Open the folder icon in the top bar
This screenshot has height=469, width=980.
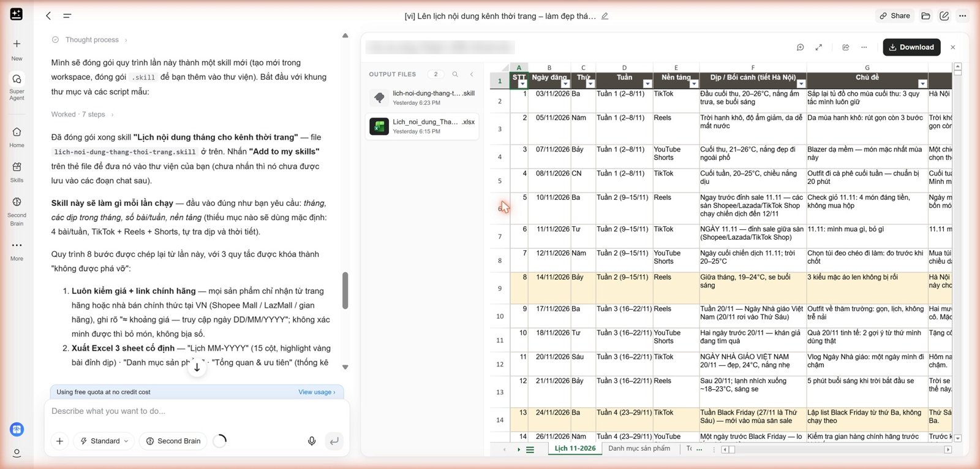[x=925, y=16]
